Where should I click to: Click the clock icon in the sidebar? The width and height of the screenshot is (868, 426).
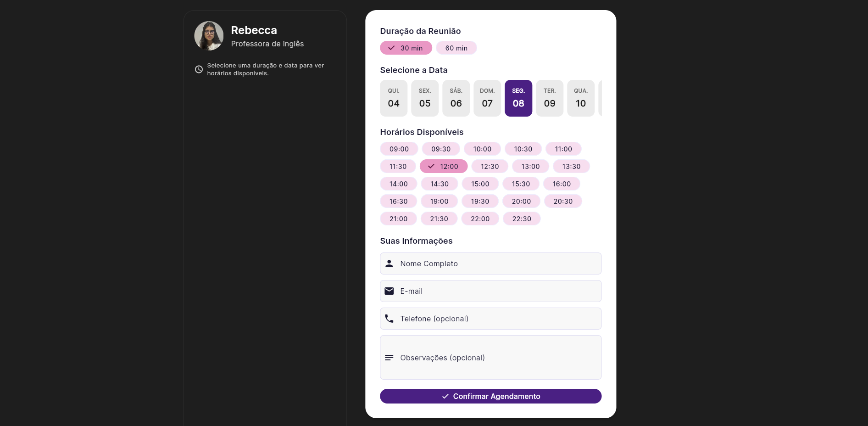199,69
